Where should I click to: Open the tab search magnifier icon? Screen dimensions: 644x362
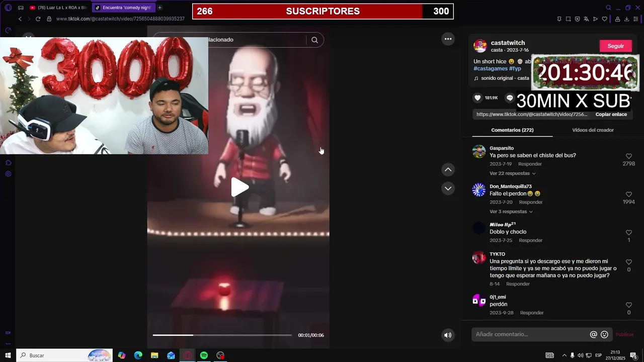point(608,8)
